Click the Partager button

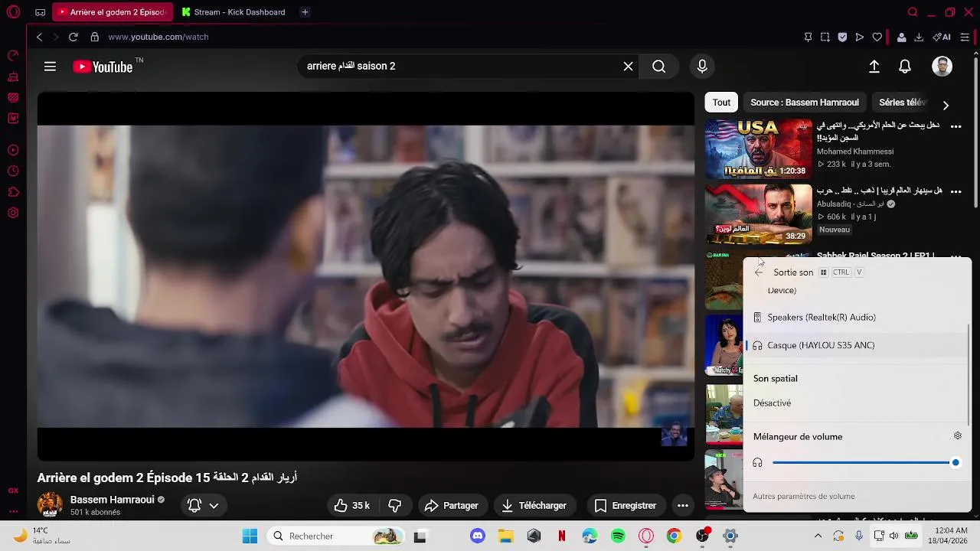tap(452, 506)
